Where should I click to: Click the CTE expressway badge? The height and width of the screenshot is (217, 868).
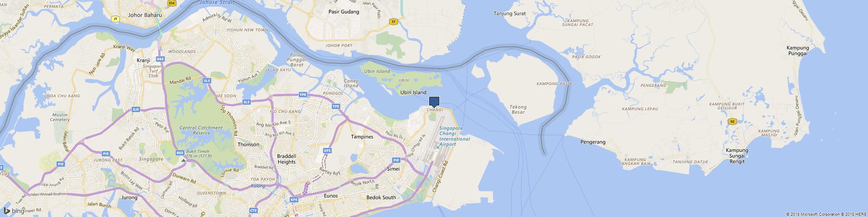coord(254,210)
